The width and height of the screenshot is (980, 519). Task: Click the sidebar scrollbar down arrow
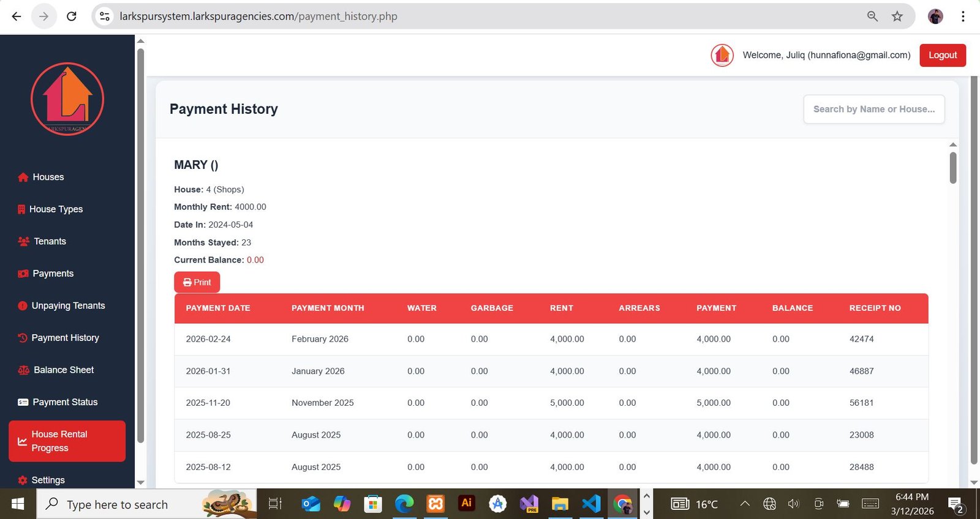pos(140,482)
